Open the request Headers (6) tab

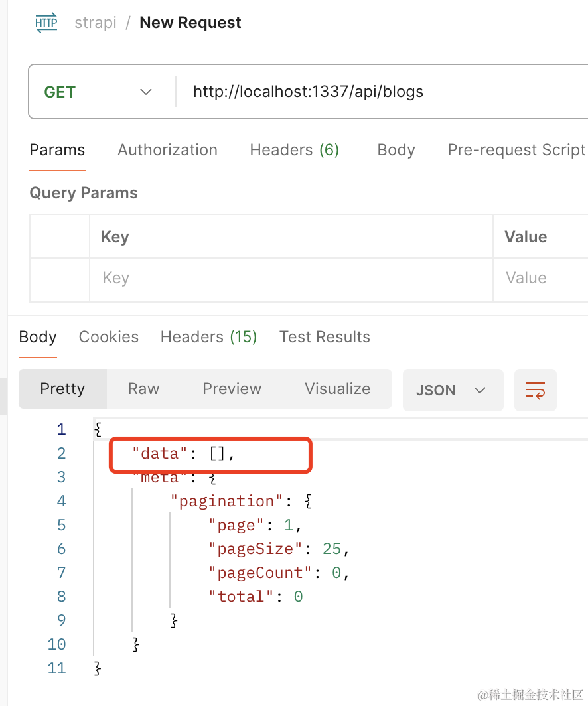point(295,150)
